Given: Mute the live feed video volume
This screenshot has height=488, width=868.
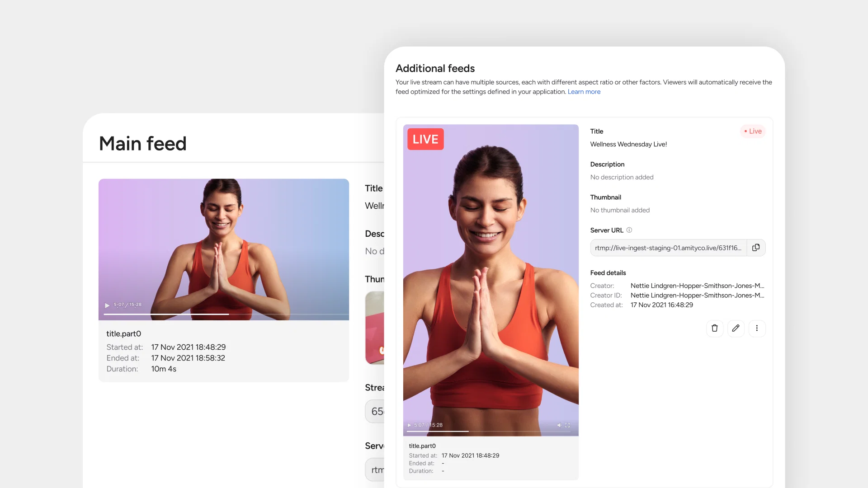Looking at the screenshot, I should coord(559,425).
